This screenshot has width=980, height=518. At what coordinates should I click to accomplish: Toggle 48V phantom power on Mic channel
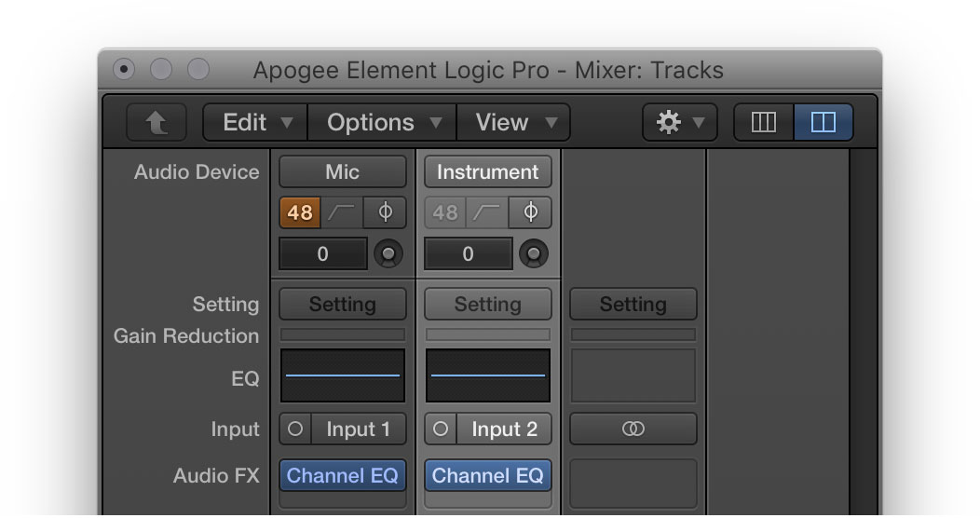pos(300,212)
